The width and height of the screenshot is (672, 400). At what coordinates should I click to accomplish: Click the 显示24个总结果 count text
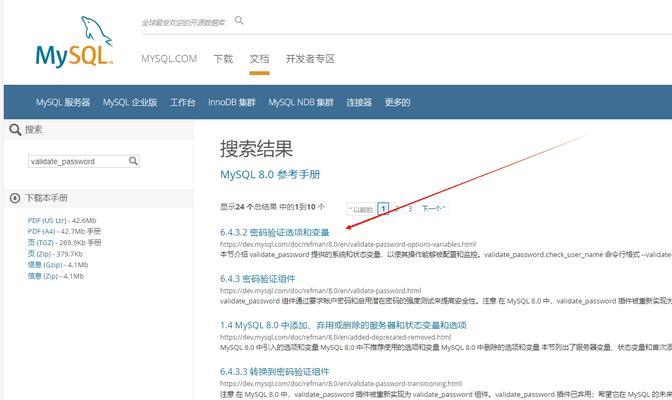(x=272, y=207)
